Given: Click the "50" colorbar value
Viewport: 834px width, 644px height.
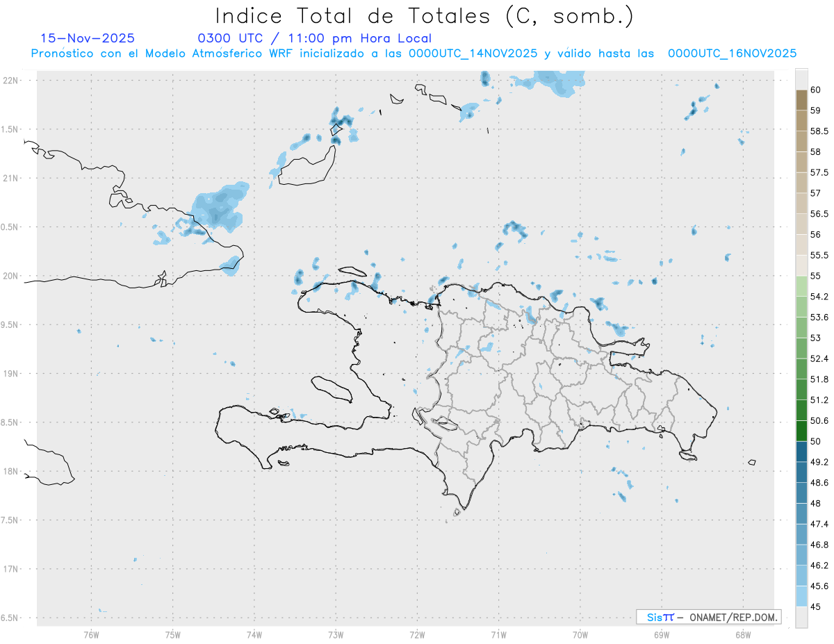Looking at the screenshot, I should 816,441.
